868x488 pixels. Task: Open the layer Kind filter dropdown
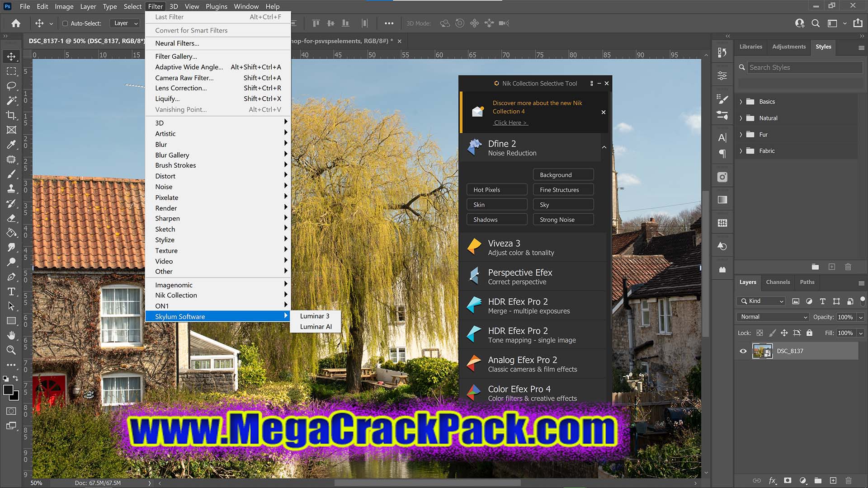pos(761,301)
